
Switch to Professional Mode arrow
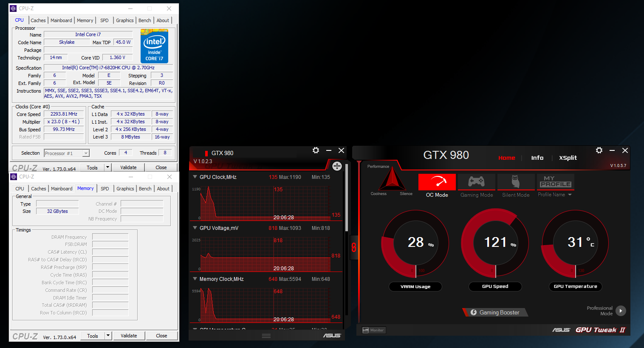tap(621, 311)
